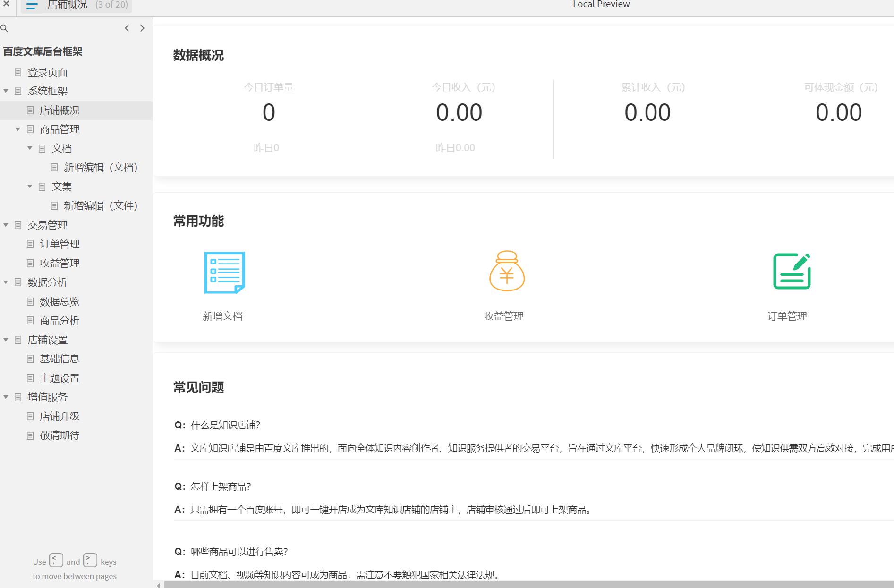Viewport: 894px width, 588px height.
Task: Close the sidebar with the X icon
Action: pos(6,4)
